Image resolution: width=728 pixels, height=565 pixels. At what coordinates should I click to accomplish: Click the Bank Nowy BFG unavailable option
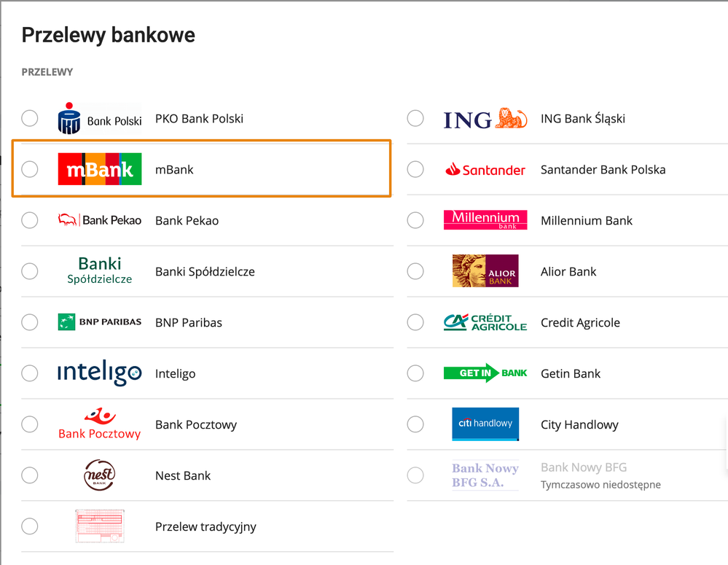(x=567, y=475)
